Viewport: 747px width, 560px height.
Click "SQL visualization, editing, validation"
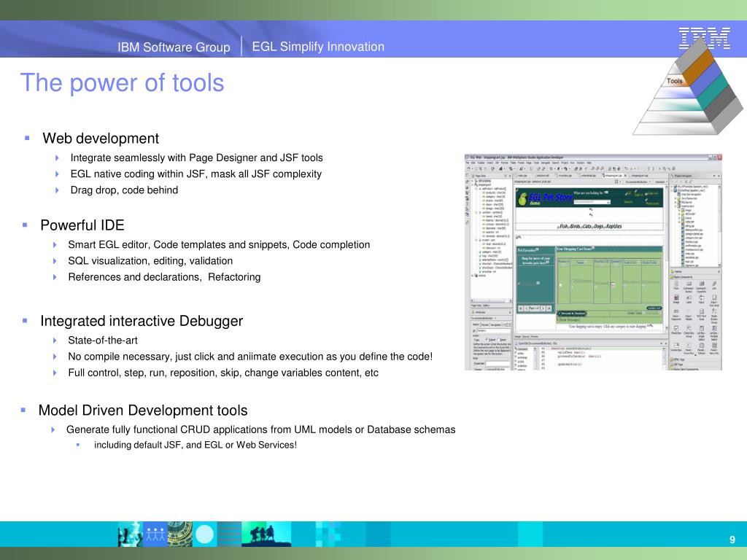[150, 261]
